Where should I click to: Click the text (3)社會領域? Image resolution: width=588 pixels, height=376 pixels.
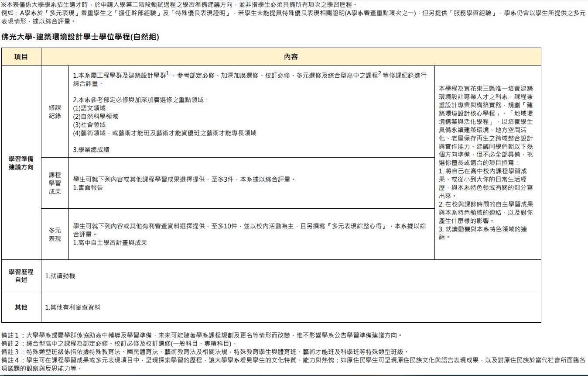(x=89, y=124)
